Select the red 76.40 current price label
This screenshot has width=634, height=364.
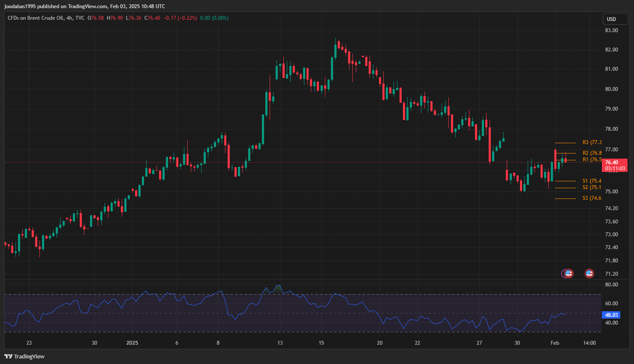[615, 165]
